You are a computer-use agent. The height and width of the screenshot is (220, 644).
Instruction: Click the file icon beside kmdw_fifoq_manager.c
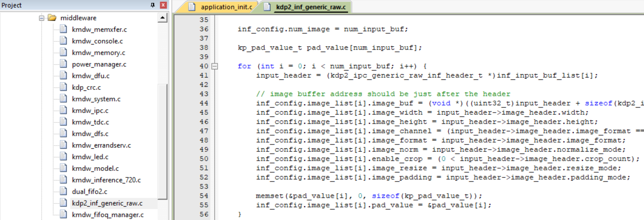(x=63, y=214)
